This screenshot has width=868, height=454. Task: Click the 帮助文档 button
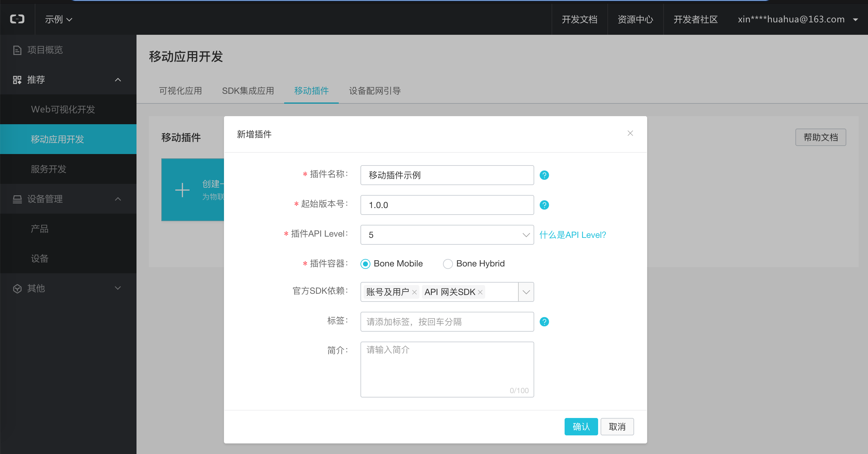[x=821, y=137]
